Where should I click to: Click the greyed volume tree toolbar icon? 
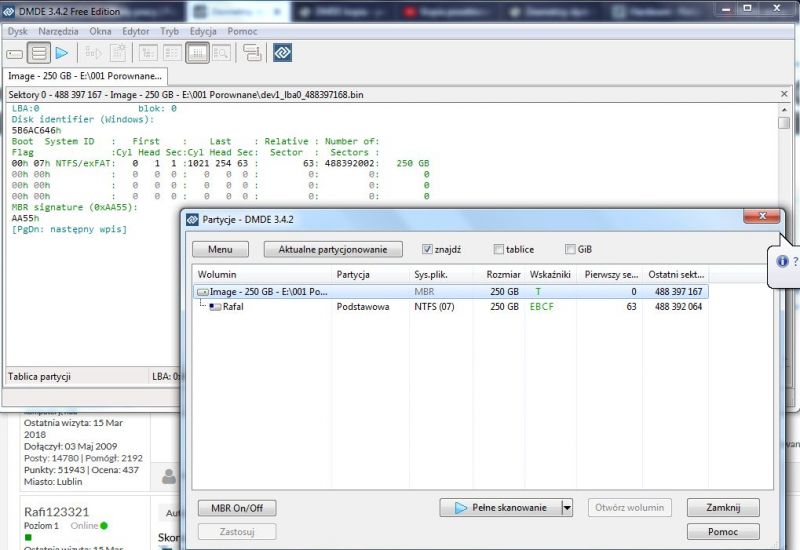93,53
